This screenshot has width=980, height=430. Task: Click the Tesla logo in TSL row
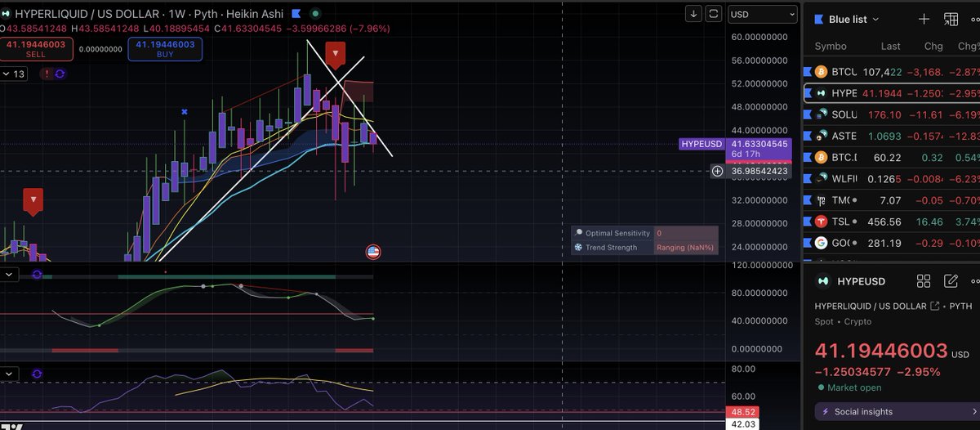pos(821,222)
